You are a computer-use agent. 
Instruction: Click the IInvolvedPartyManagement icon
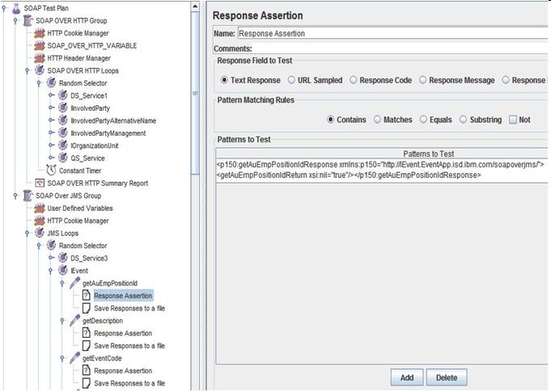pos(63,133)
